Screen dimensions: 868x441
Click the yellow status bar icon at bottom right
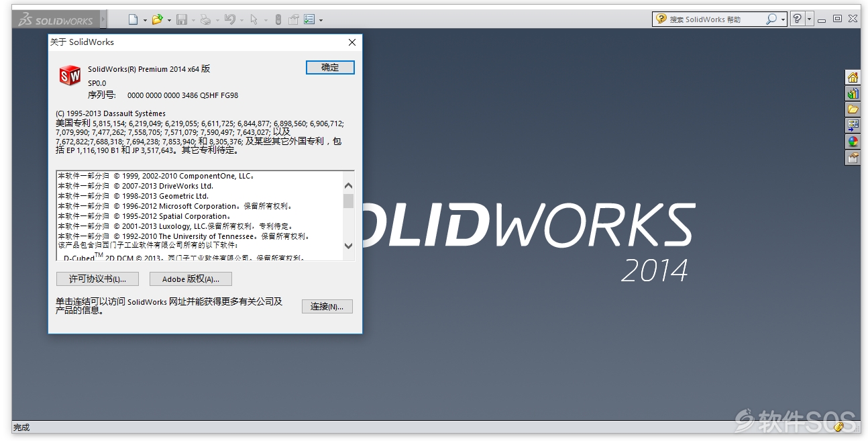coord(839,427)
